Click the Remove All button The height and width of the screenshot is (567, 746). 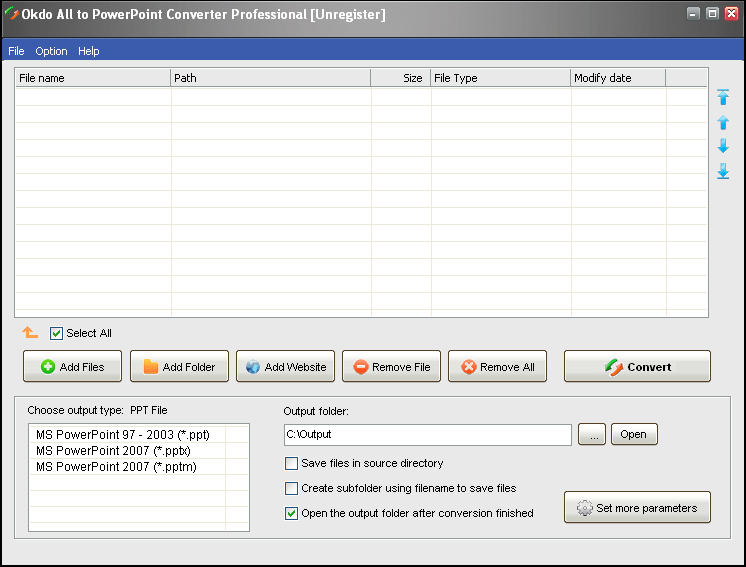point(497,366)
